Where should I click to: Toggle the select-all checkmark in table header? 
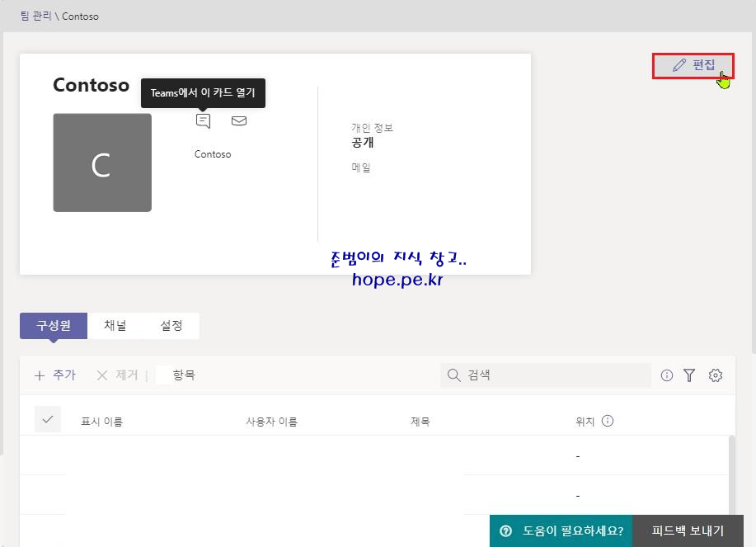tap(48, 420)
